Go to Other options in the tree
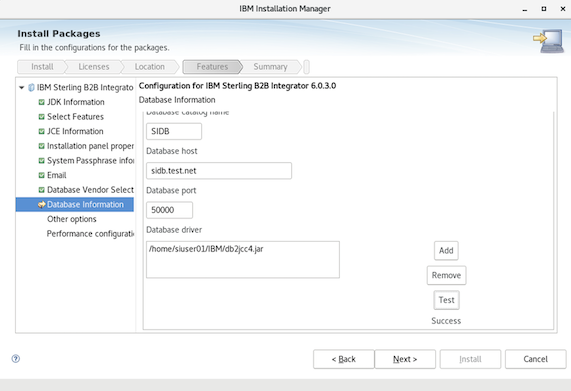571x391 pixels. [72, 219]
